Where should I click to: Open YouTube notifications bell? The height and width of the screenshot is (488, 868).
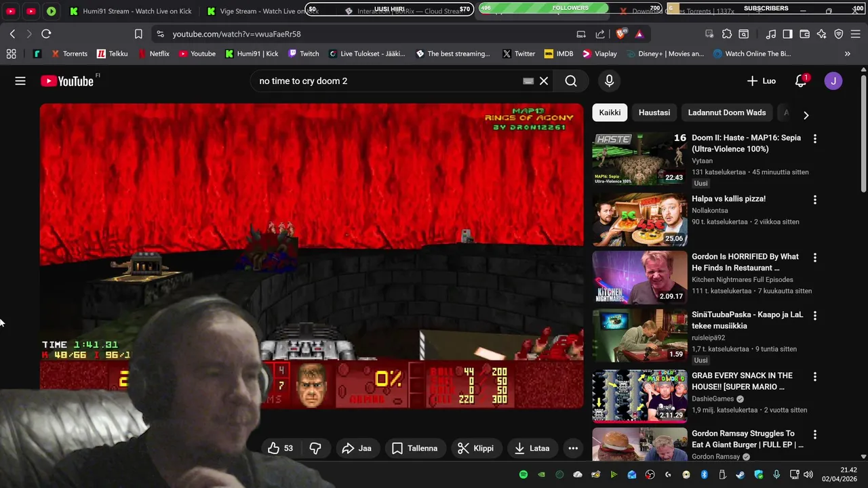tap(801, 81)
